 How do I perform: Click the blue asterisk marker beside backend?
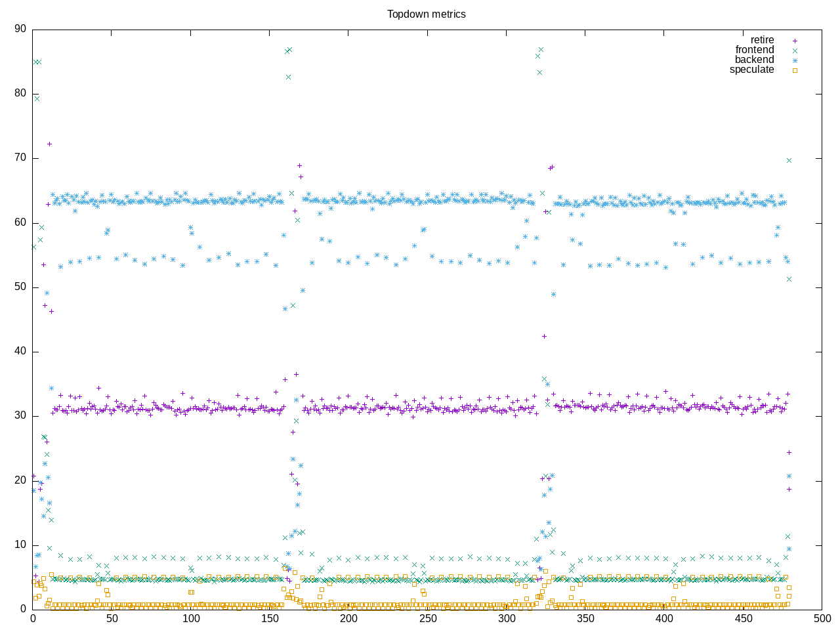(795, 60)
